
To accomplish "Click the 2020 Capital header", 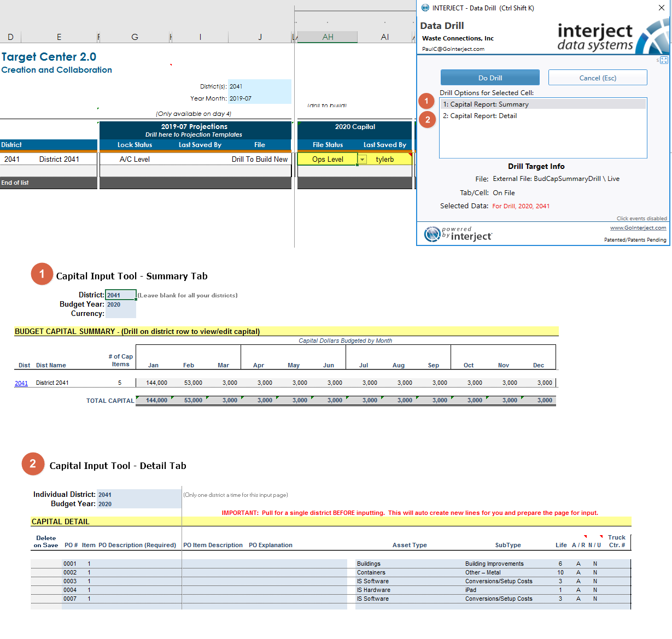I will (x=355, y=127).
